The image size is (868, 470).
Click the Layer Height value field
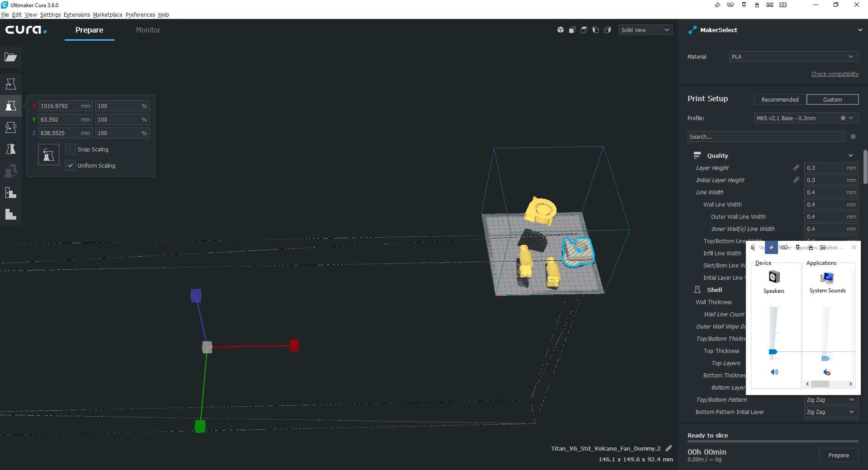pyautogui.click(x=831, y=168)
